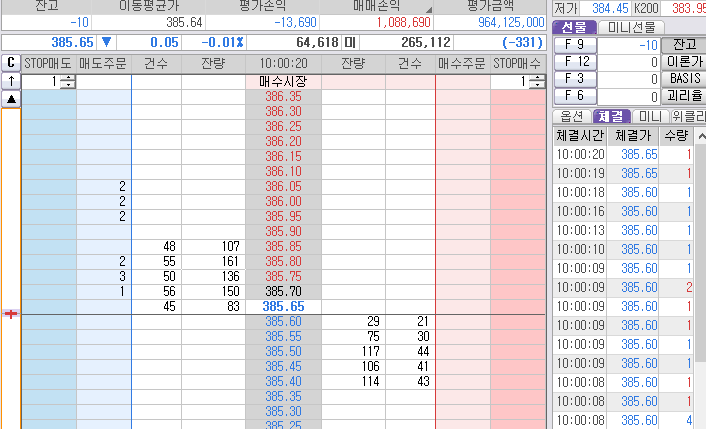Click the 386.35 price row
706x429 pixels.
[x=283, y=96]
